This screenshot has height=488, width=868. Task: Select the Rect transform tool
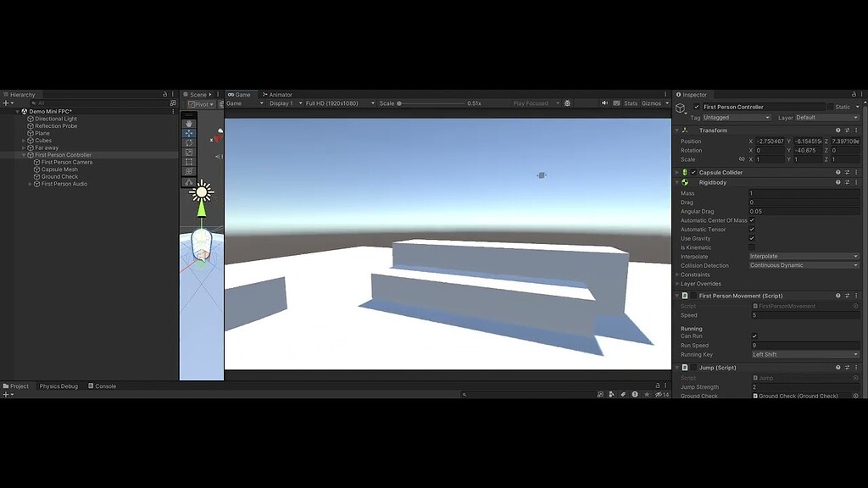(x=188, y=162)
